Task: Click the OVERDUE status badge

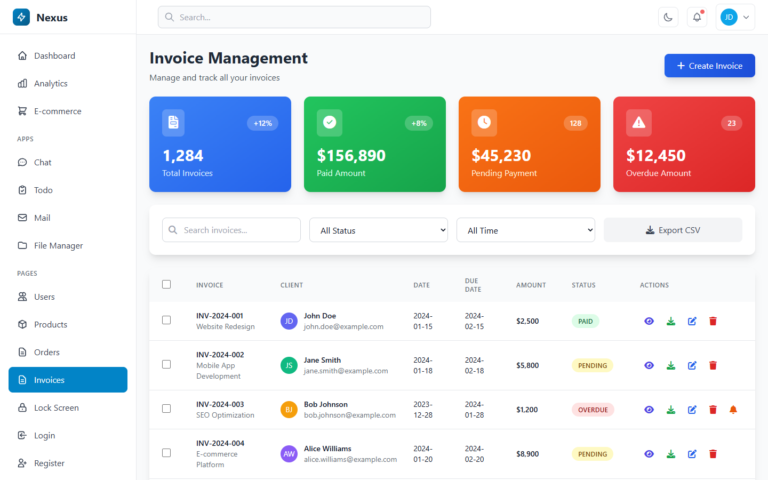Action: (593, 409)
